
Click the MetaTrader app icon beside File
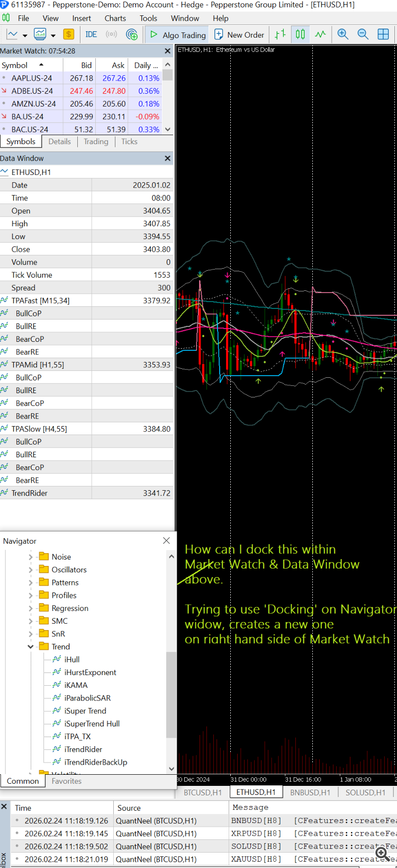point(6,18)
